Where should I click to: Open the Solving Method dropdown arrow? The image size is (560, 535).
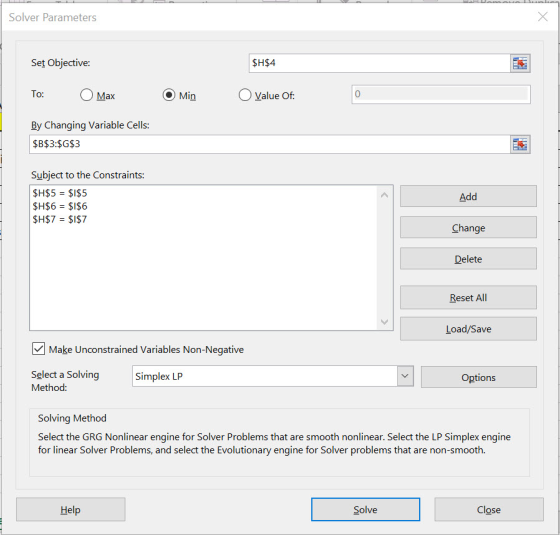tap(405, 376)
